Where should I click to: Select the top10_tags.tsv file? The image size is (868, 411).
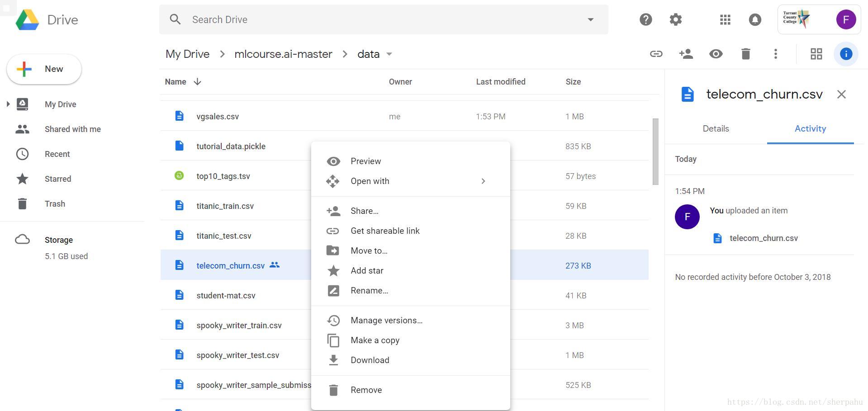coord(223,176)
